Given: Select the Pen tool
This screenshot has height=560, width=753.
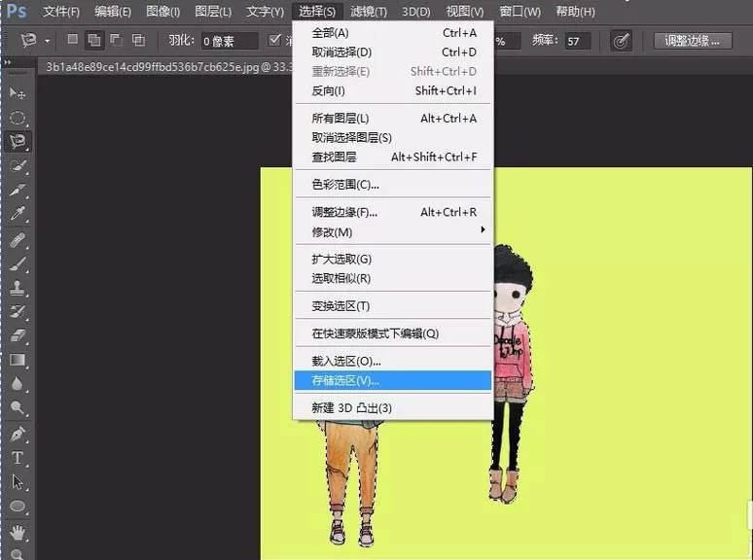Looking at the screenshot, I should click(18, 434).
